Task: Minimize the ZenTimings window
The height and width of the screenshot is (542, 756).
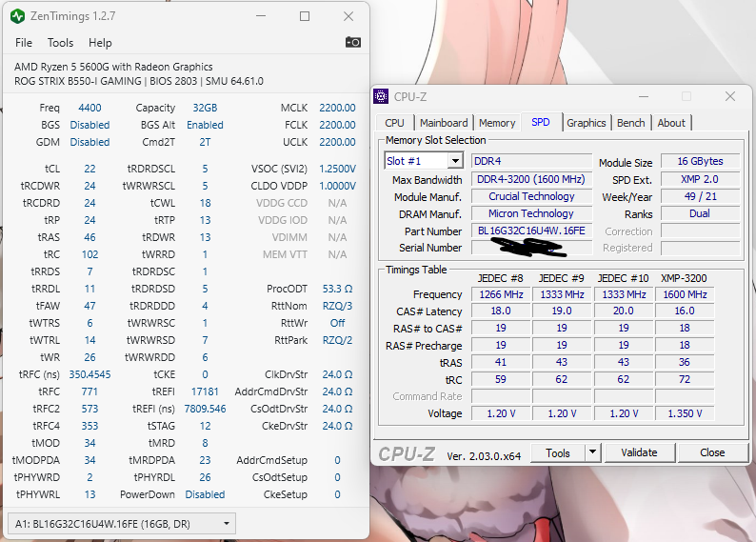Action: [261, 16]
